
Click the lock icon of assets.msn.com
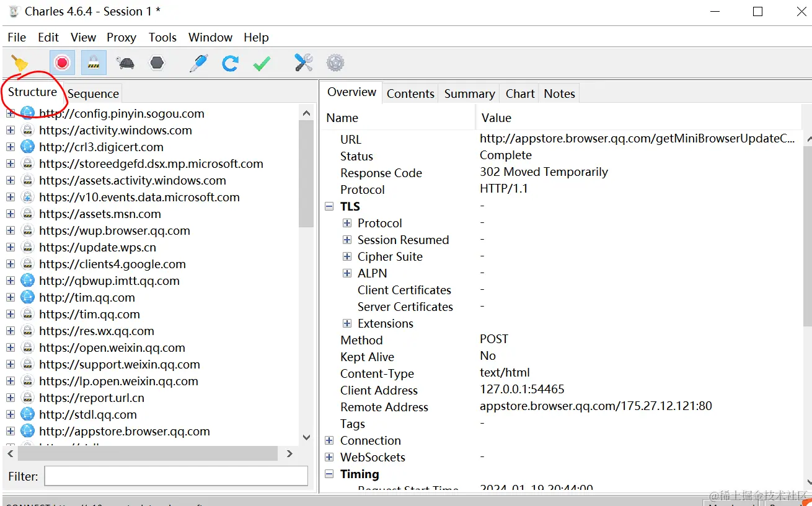click(27, 214)
